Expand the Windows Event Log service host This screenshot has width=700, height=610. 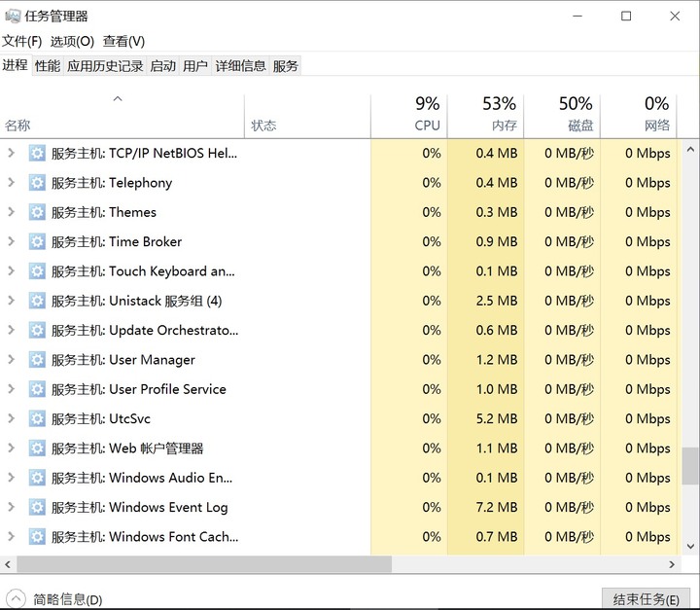[11, 507]
